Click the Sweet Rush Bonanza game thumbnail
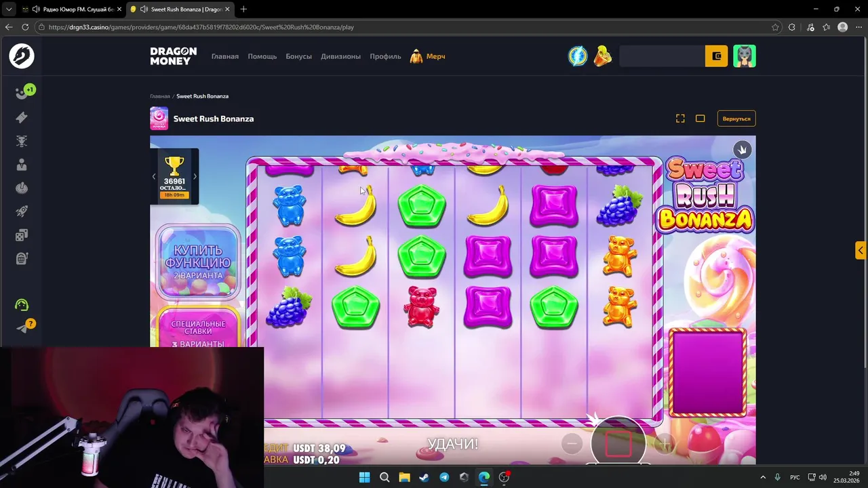The height and width of the screenshot is (488, 868). tap(159, 119)
